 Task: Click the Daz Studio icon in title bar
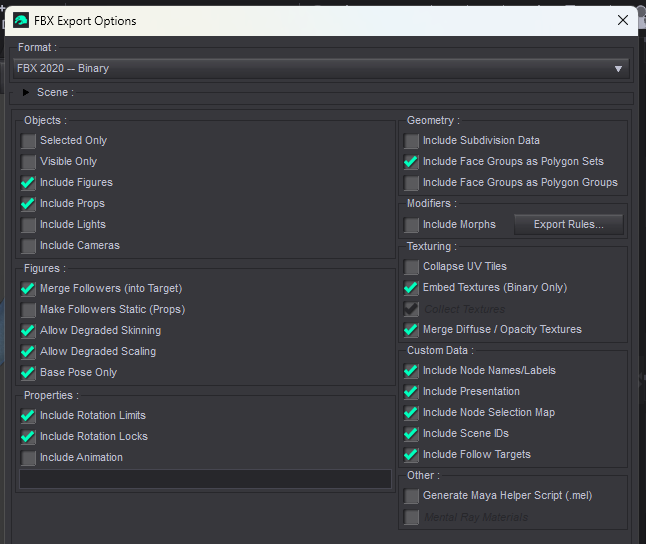coord(21,20)
